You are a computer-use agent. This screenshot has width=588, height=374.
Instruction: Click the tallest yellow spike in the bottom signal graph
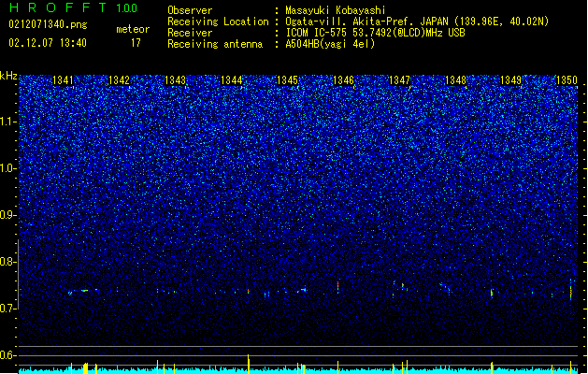pyautogui.click(x=249, y=364)
